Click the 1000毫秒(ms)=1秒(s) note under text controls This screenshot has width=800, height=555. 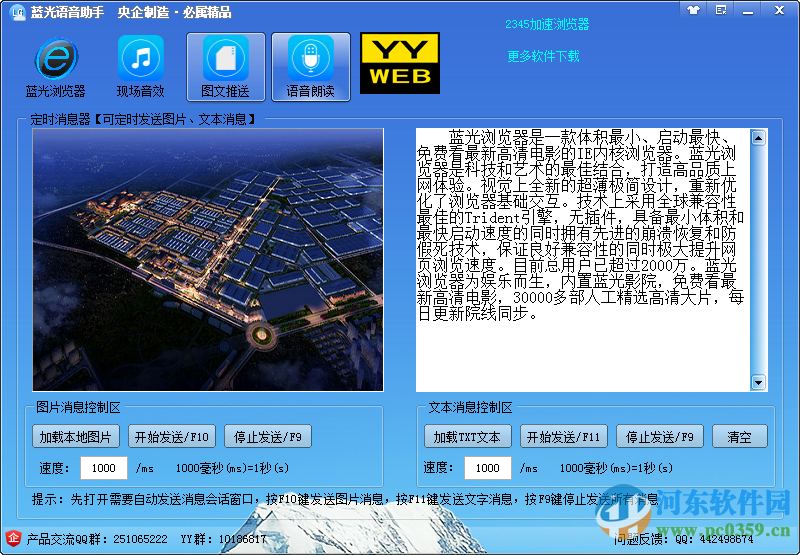click(x=616, y=468)
